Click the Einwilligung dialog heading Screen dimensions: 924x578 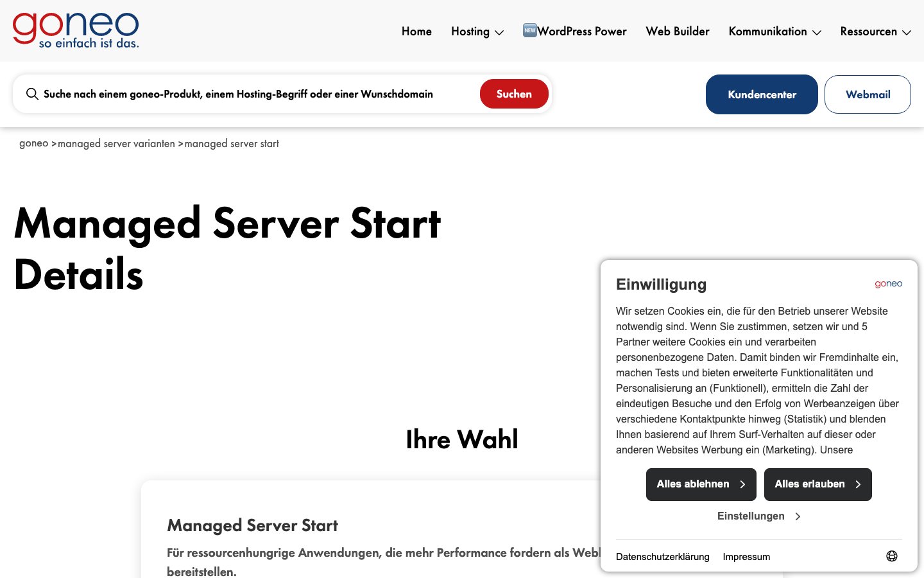tap(661, 285)
